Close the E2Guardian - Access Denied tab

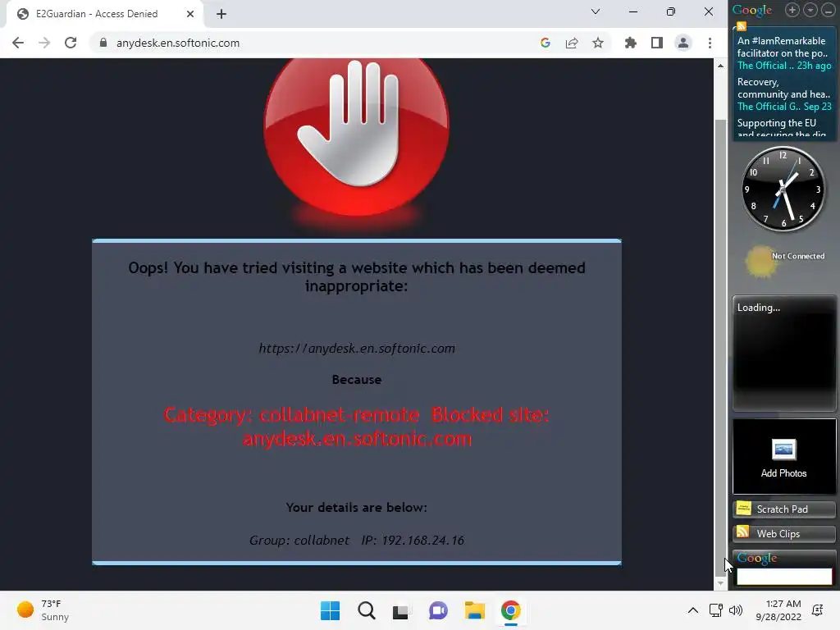(x=190, y=14)
